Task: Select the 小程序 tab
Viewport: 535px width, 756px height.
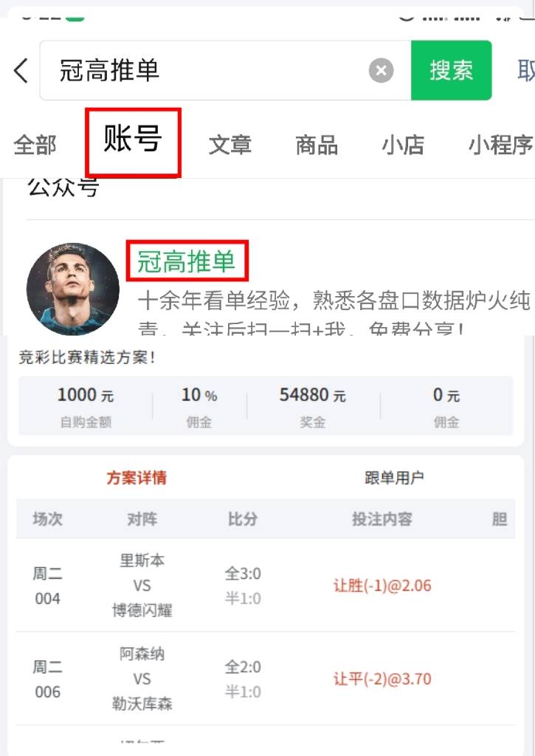Action: (500, 145)
